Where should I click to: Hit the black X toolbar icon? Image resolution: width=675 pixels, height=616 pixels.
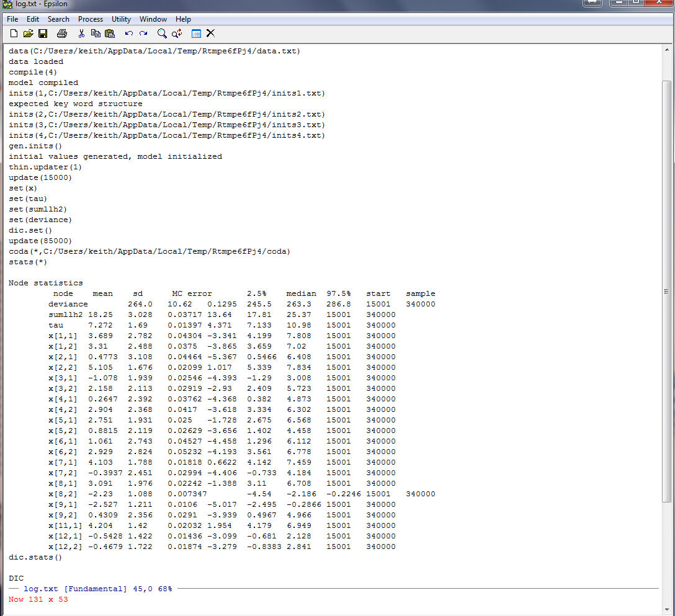pos(210,33)
